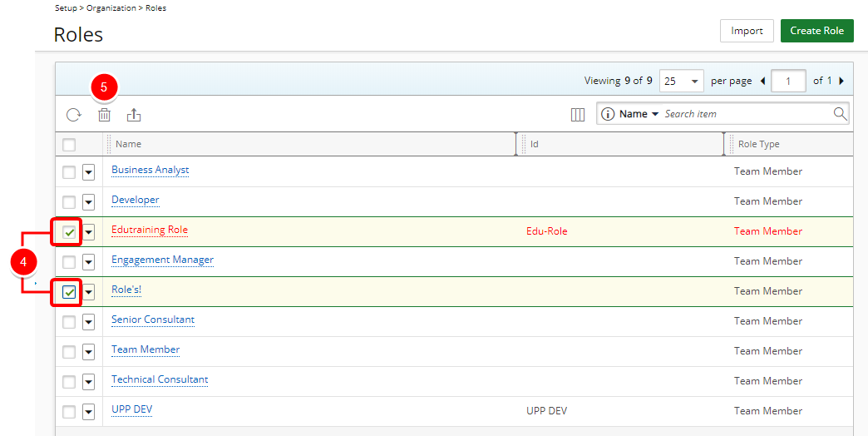The image size is (868, 436).
Task: Open the Technical Consultant role link
Action: coord(160,379)
